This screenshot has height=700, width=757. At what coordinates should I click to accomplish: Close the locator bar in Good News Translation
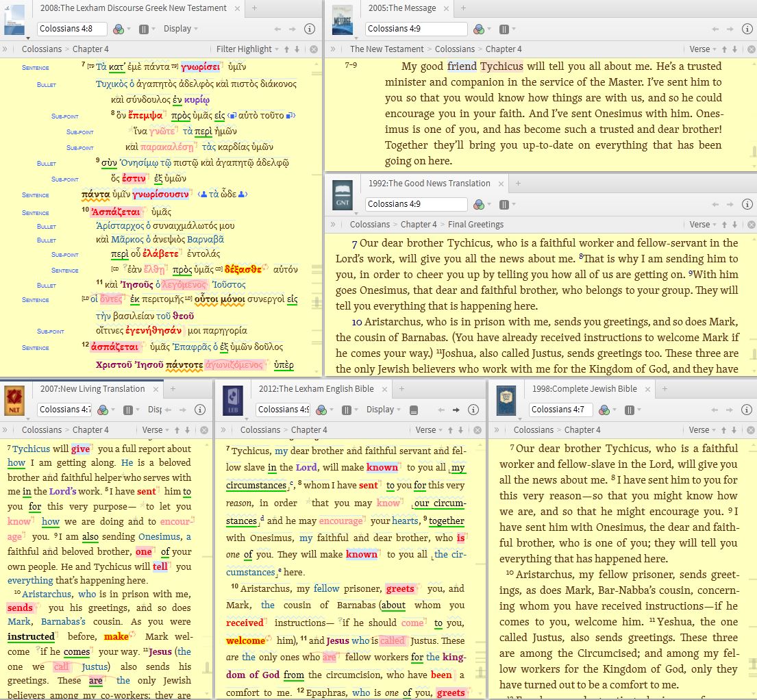[752, 225]
